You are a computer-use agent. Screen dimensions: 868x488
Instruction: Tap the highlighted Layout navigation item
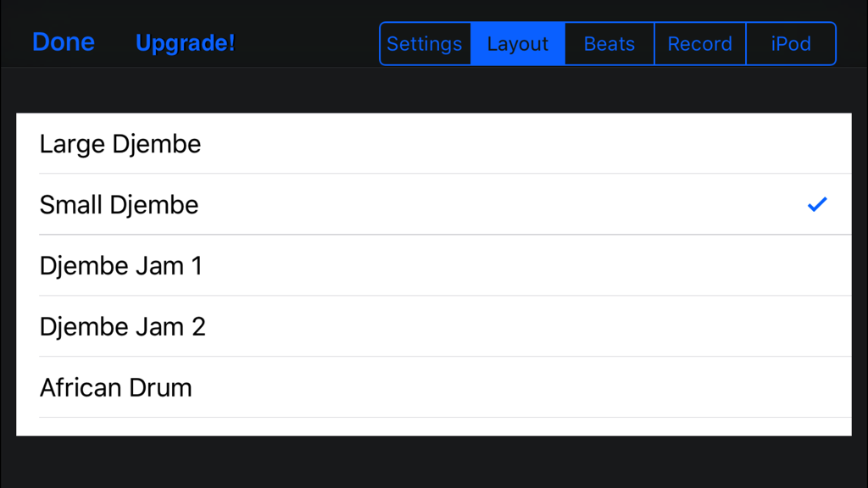[517, 43]
